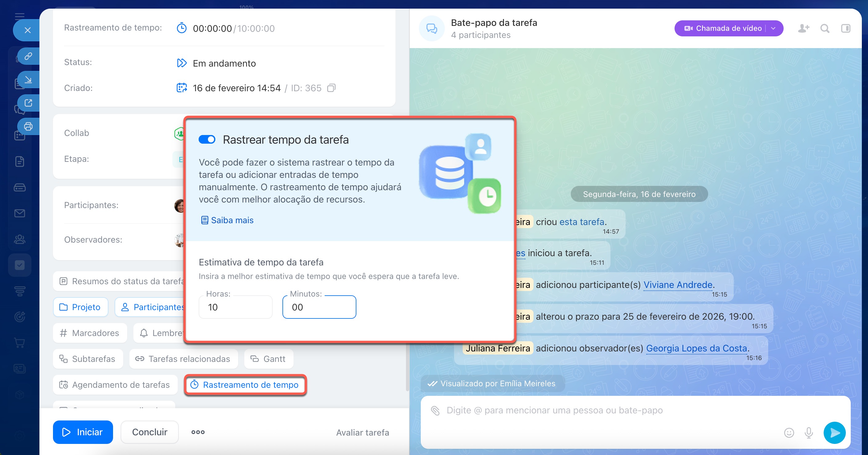Click the attachment paperclip icon

(435, 411)
